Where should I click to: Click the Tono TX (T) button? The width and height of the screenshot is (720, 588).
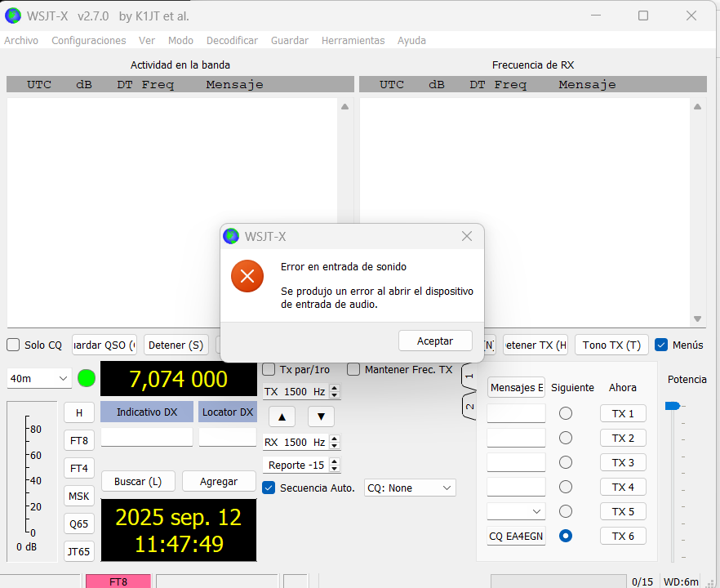point(611,345)
